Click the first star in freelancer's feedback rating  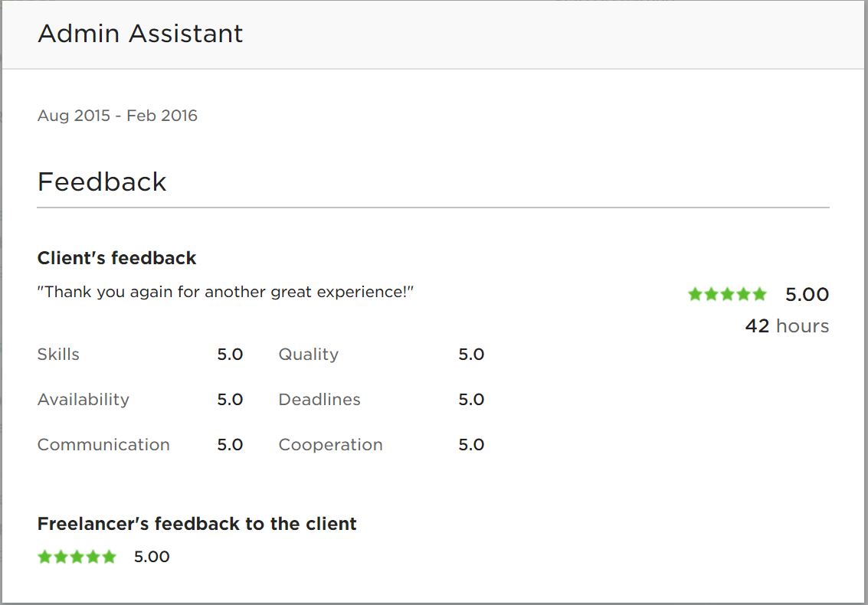pos(45,557)
